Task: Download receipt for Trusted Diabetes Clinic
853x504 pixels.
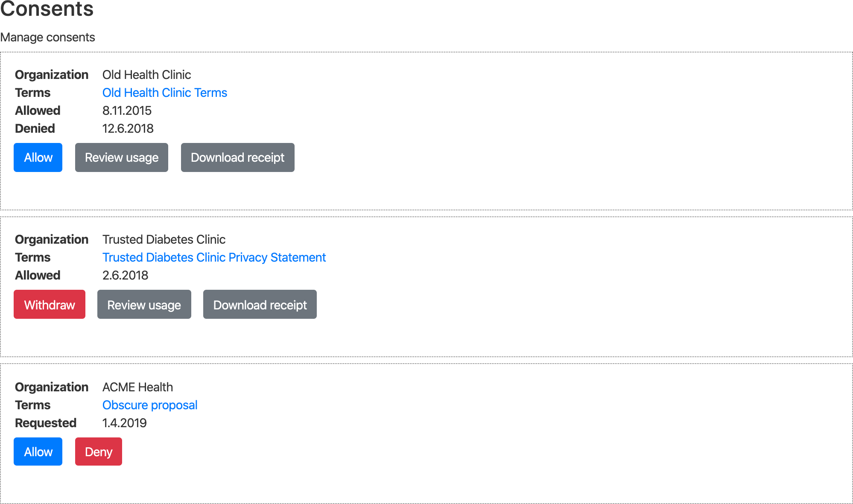Action: [x=260, y=304]
